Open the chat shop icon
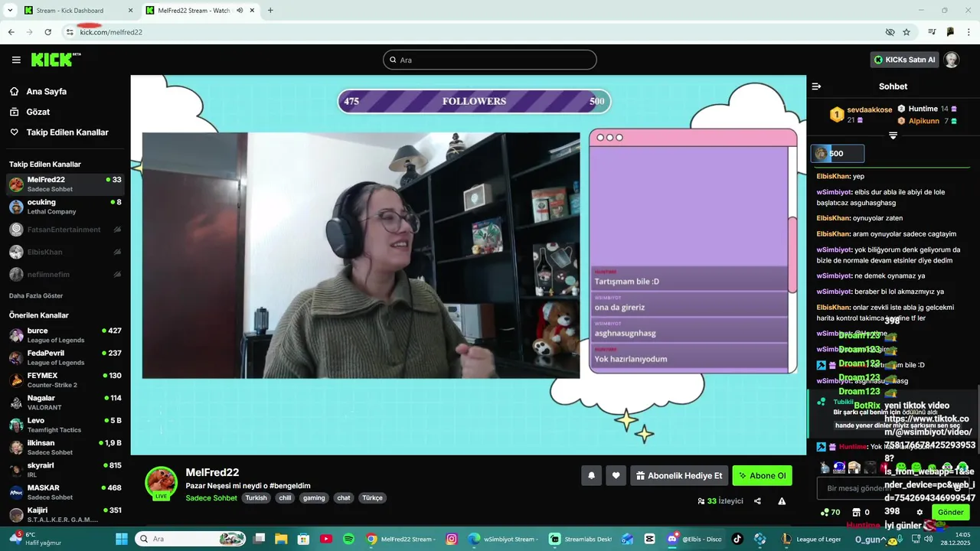 [857, 512]
